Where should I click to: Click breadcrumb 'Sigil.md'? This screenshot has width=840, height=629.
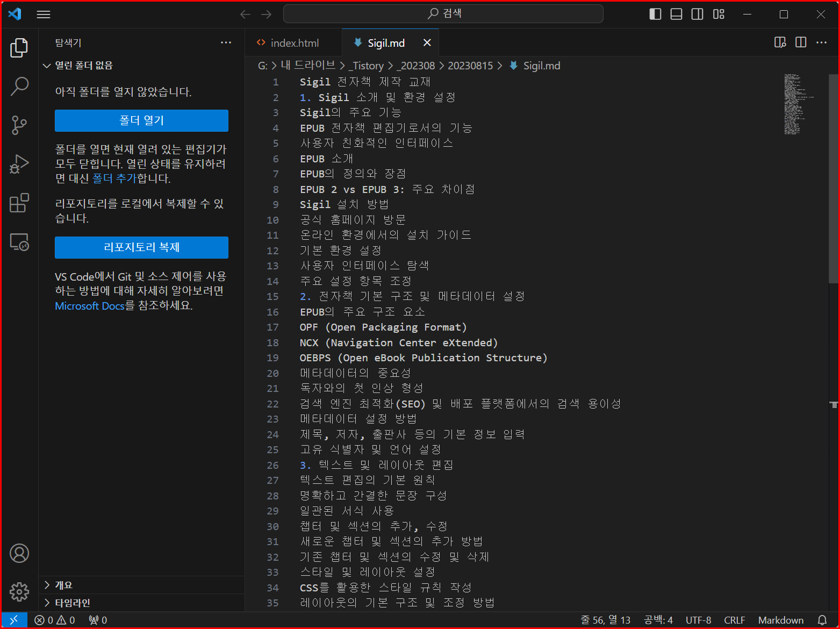click(542, 66)
